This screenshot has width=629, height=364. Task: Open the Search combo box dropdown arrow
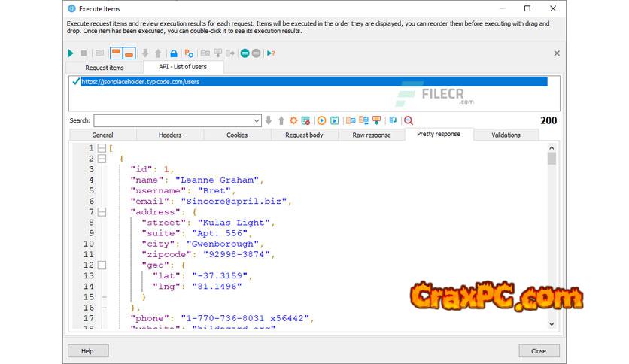tap(257, 120)
